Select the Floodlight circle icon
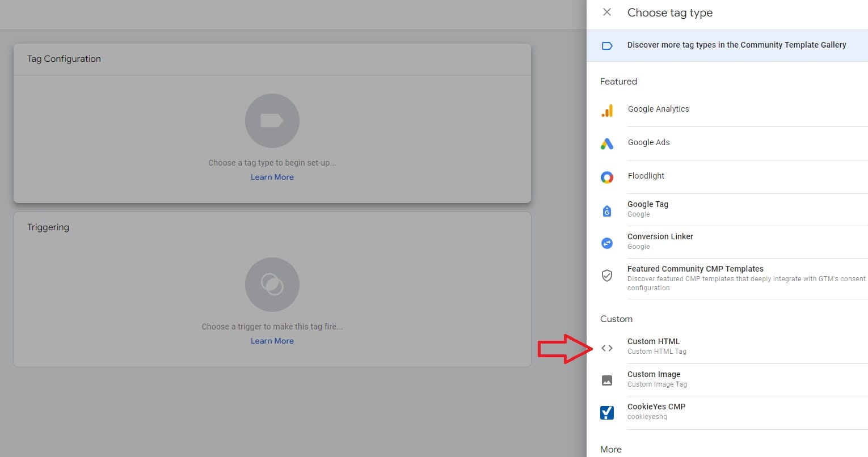The width and height of the screenshot is (868, 457). 607,177
